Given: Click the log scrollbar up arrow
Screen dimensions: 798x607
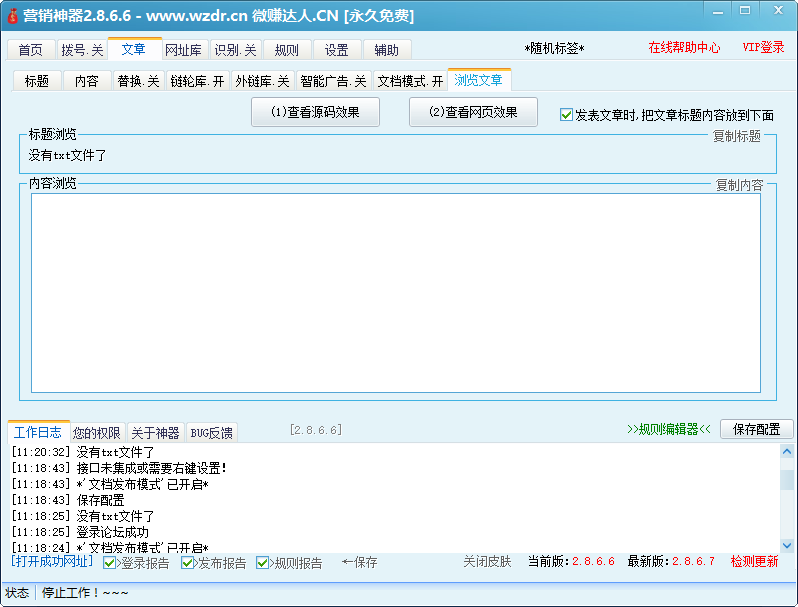Looking at the screenshot, I should coord(787,451).
